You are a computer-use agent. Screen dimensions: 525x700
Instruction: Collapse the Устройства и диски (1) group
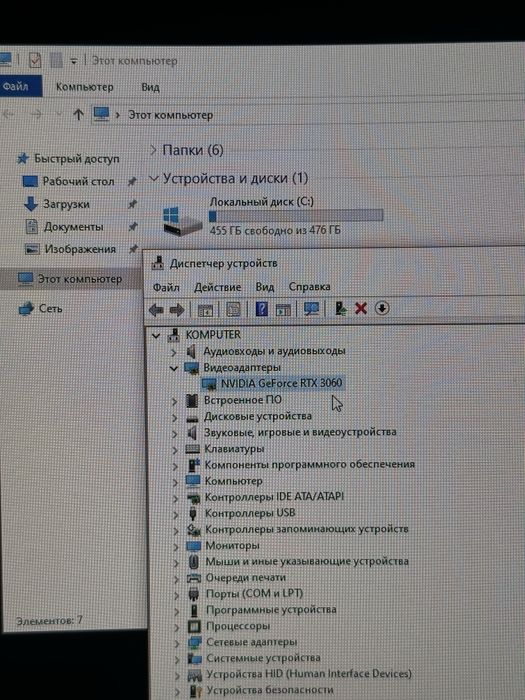click(153, 179)
